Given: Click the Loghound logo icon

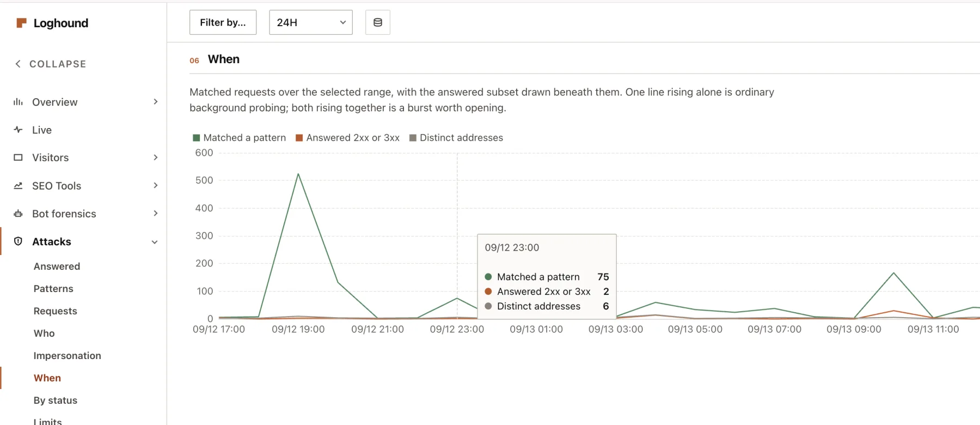Looking at the screenshot, I should click(x=21, y=23).
